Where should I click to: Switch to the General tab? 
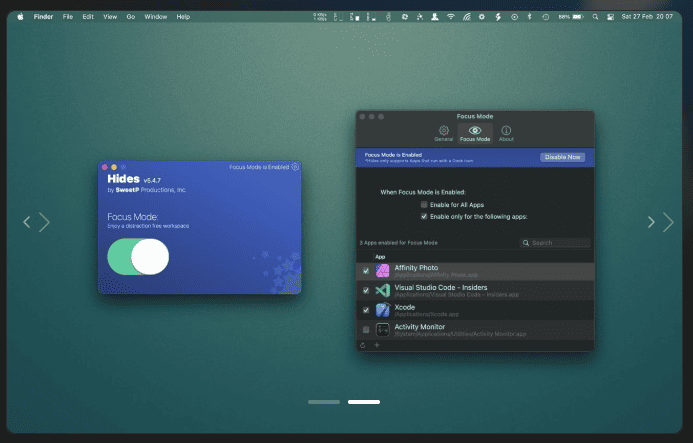(443, 133)
